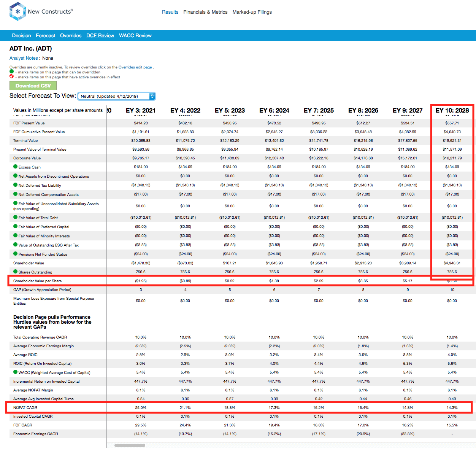Viewport: 476px width, 458px height.
Task: Click the EY 10: 2028 column header
Action: click(452, 110)
